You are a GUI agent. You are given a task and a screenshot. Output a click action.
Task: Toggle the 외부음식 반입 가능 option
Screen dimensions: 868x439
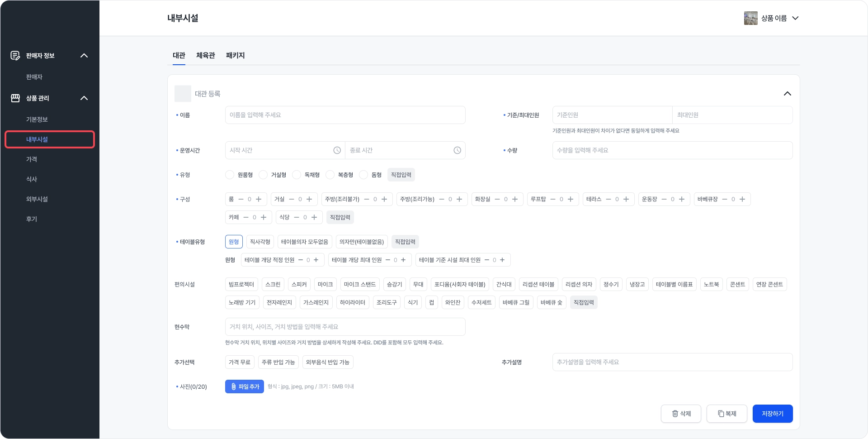328,362
